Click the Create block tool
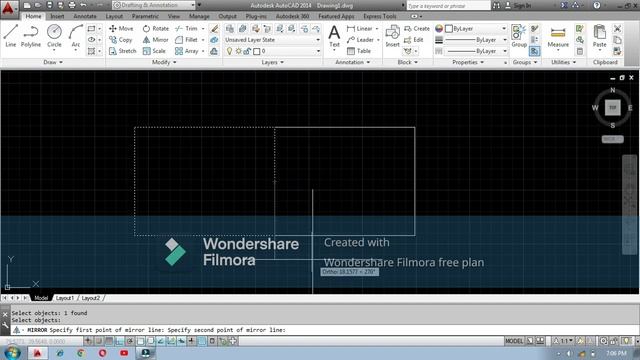This screenshot has height=360, width=640. (x=417, y=29)
